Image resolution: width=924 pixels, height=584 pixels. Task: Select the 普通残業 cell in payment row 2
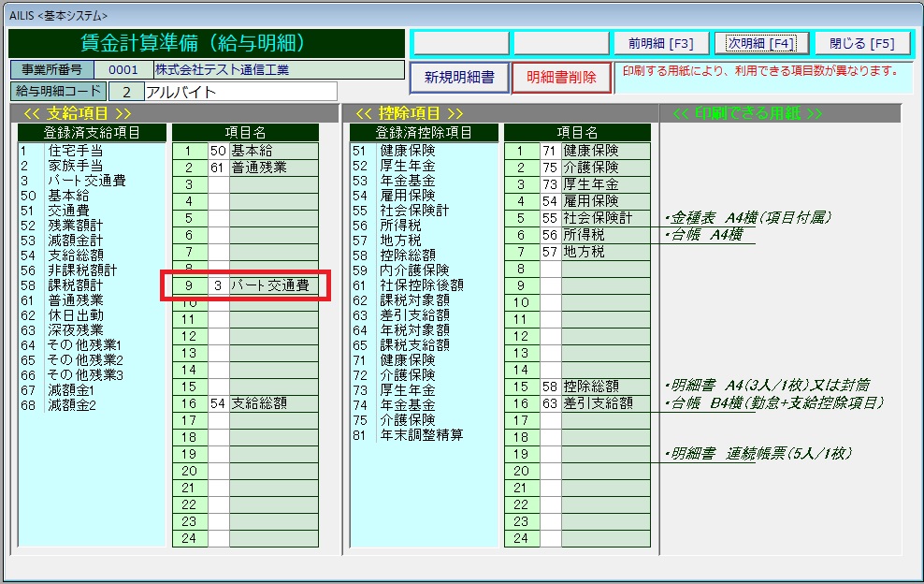tap(273, 168)
